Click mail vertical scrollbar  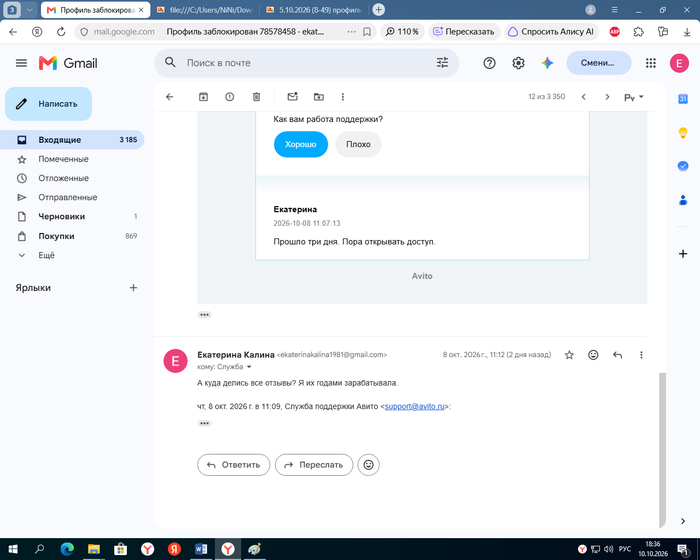tap(662, 450)
